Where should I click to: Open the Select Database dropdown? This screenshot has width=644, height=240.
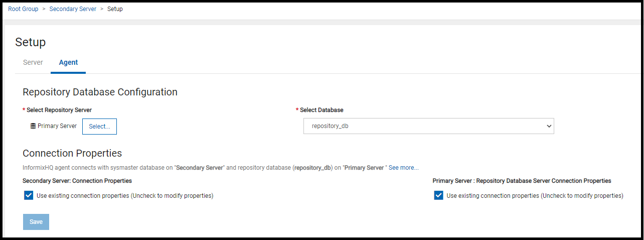pyautogui.click(x=428, y=127)
